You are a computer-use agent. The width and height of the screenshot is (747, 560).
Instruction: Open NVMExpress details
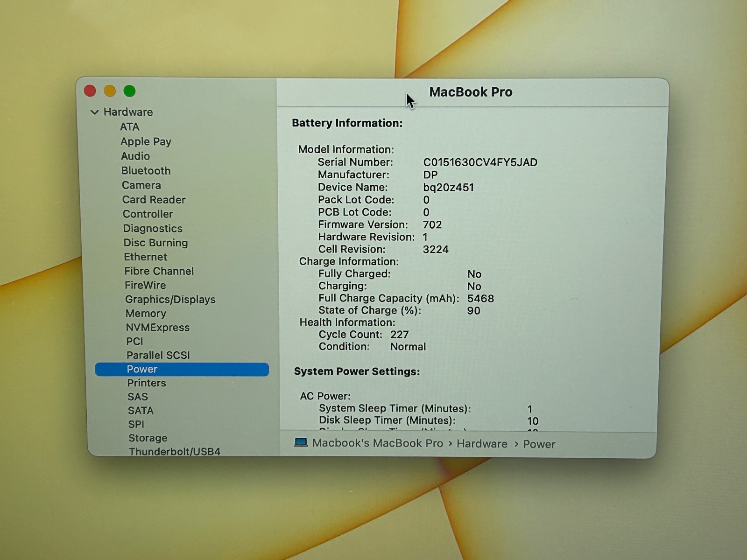point(158,328)
